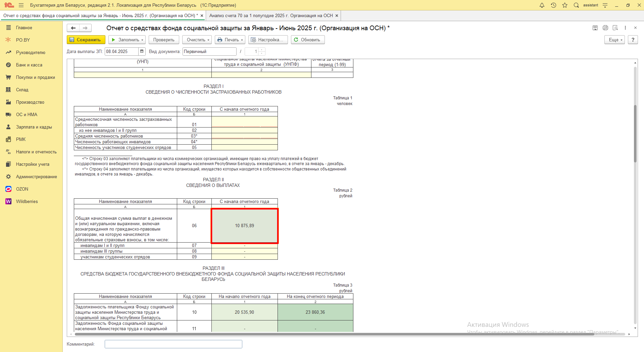The width and height of the screenshot is (644, 352).
Task: Open the Еще dropdown menu
Action: (614, 40)
